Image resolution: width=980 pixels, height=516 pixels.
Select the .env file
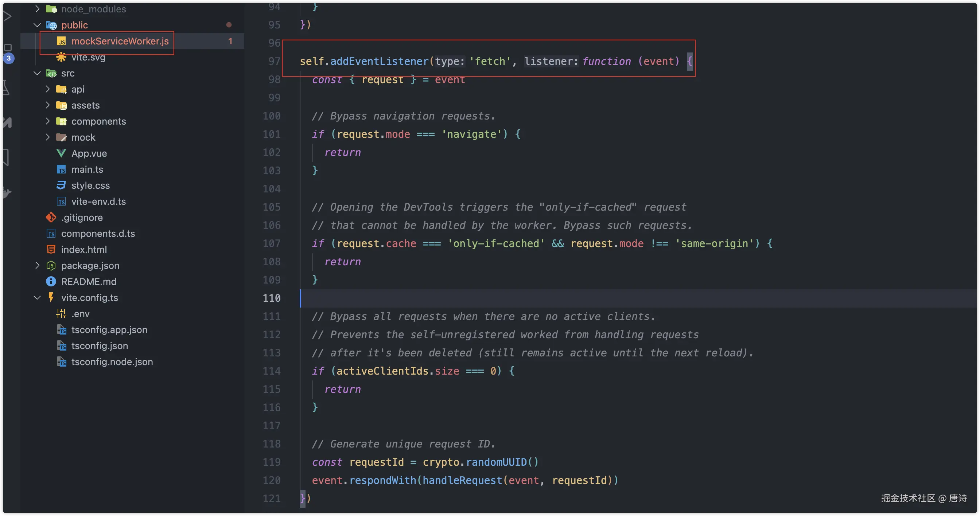(x=80, y=314)
